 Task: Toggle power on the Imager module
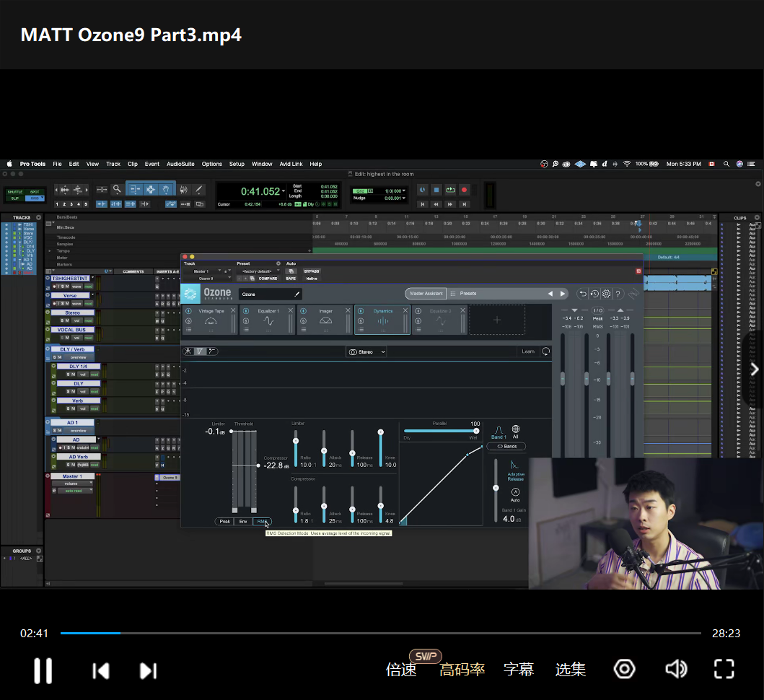pyautogui.click(x=304, y=311)
